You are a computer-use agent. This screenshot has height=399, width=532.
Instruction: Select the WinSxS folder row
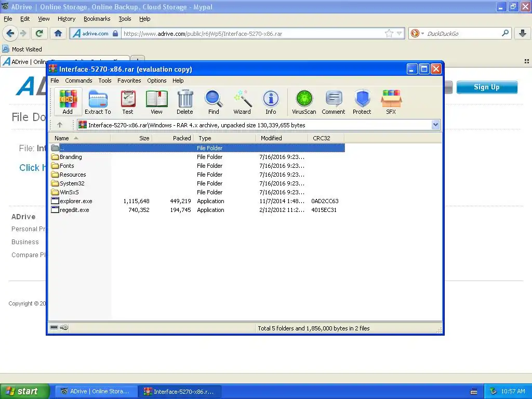click(197, 192)
